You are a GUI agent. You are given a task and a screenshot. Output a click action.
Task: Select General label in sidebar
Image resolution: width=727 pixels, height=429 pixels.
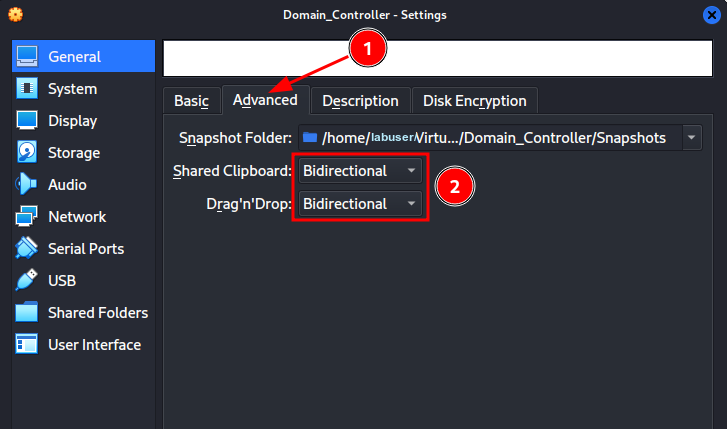click(74, 57)
